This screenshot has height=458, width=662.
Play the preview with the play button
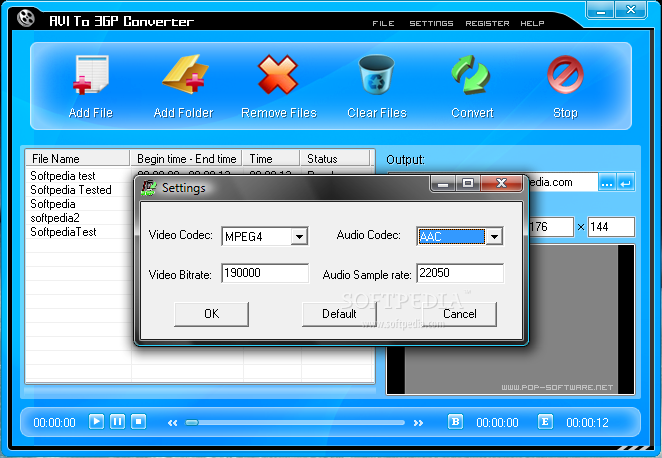pos(96,421)
